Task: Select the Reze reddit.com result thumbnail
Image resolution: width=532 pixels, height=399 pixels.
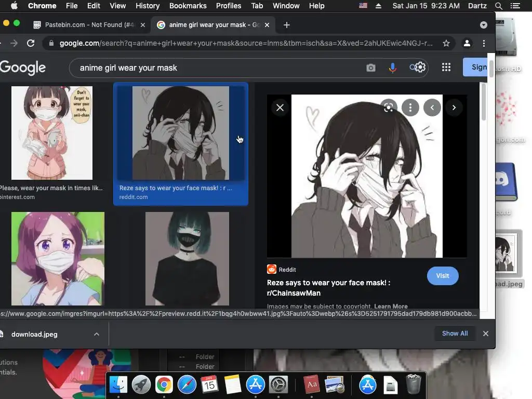Action: (180, 132)
